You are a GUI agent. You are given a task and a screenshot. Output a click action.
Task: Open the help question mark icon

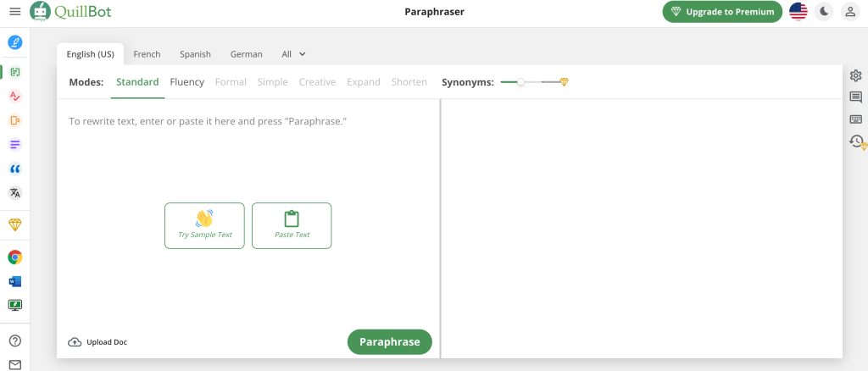(x=15, y=341)
